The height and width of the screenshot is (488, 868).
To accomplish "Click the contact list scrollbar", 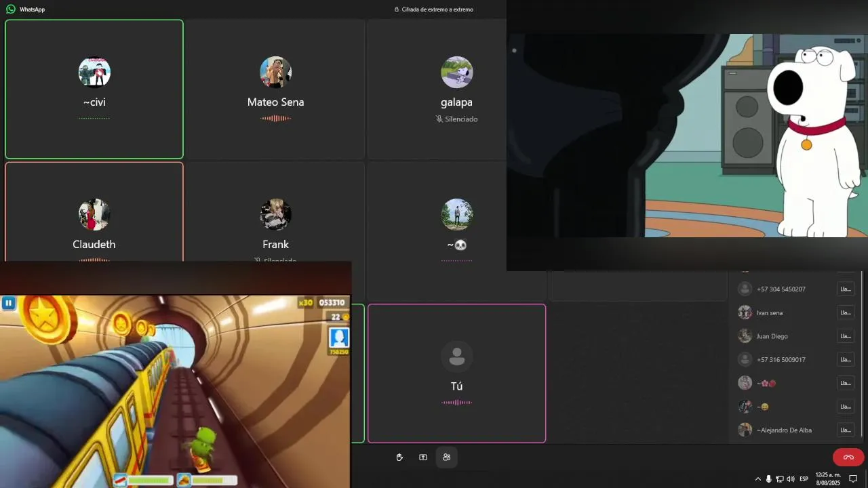I will pyautogui.click(x=861, y=354).
